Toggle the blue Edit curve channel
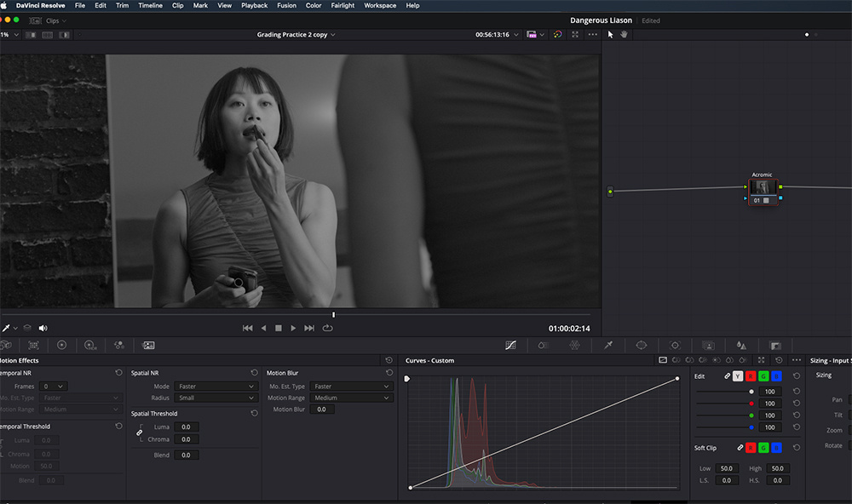 tap(776, 375)
